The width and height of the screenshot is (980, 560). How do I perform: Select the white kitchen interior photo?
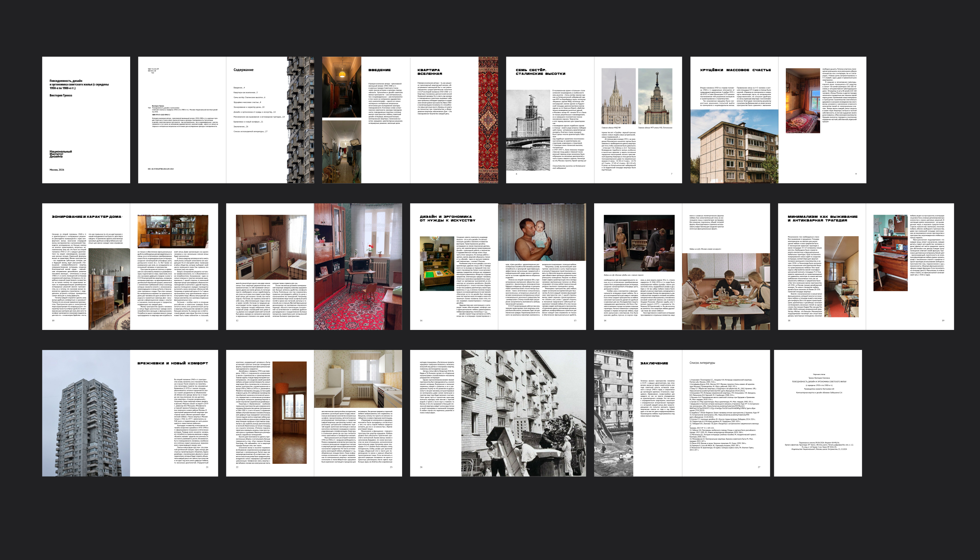coord(358,379)
